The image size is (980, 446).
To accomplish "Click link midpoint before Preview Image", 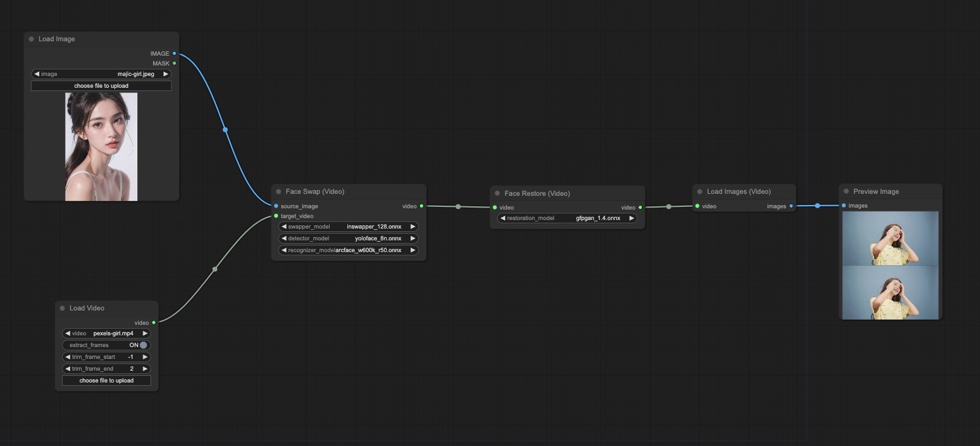I will (817, 206).
